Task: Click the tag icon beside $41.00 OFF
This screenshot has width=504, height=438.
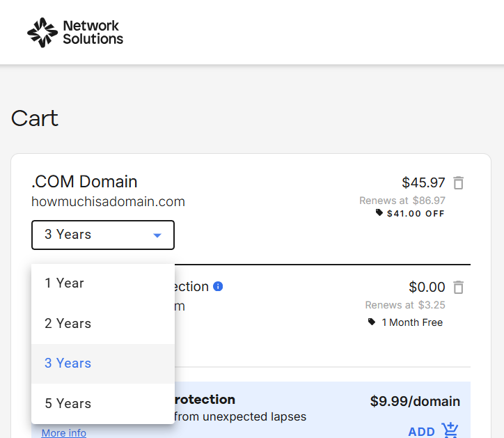Action: point(379,213)
